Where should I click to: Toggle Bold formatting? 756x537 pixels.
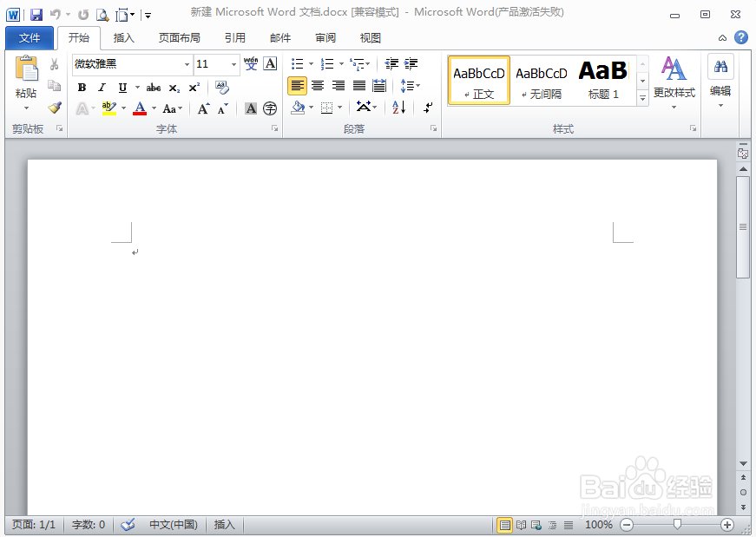82,88
